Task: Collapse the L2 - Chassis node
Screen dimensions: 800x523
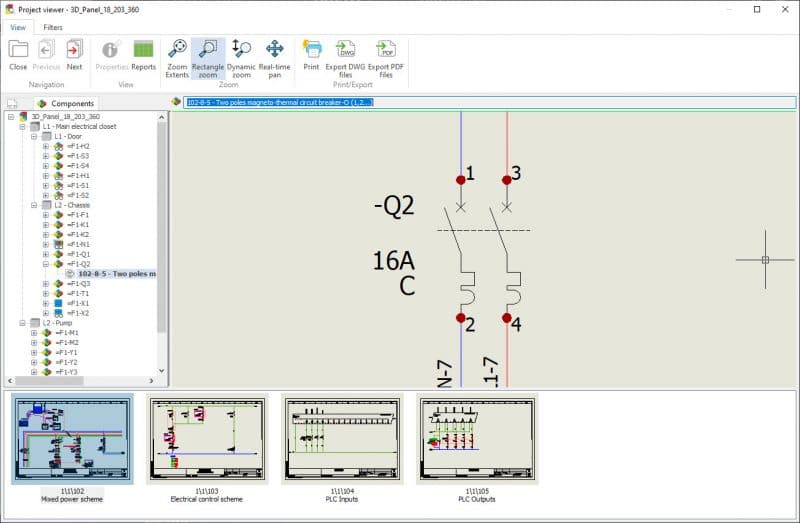Action: tap(34, 205)
